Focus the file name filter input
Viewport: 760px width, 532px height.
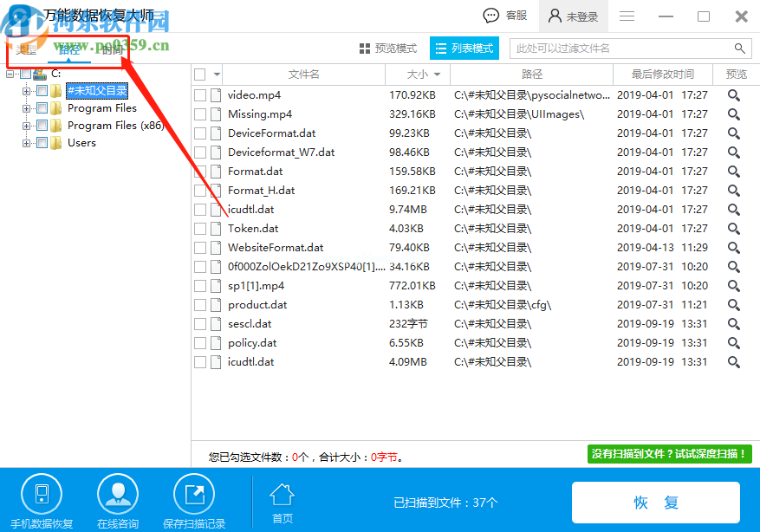(x=620, y=49)
